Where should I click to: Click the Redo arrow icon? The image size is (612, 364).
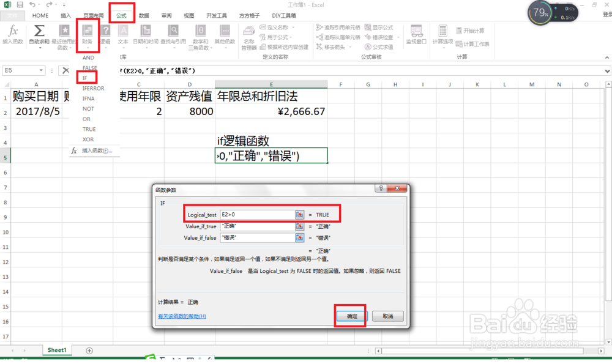[x=49, y=5]
